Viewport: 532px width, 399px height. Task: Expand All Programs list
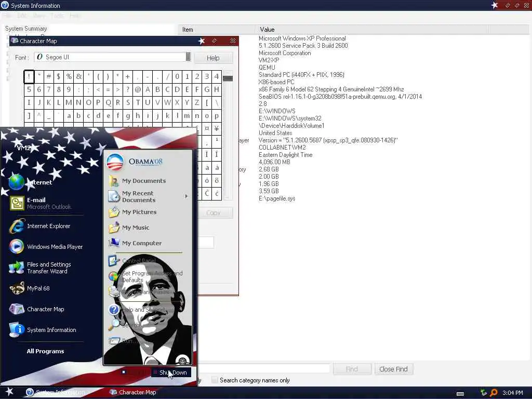coord(45,351)
